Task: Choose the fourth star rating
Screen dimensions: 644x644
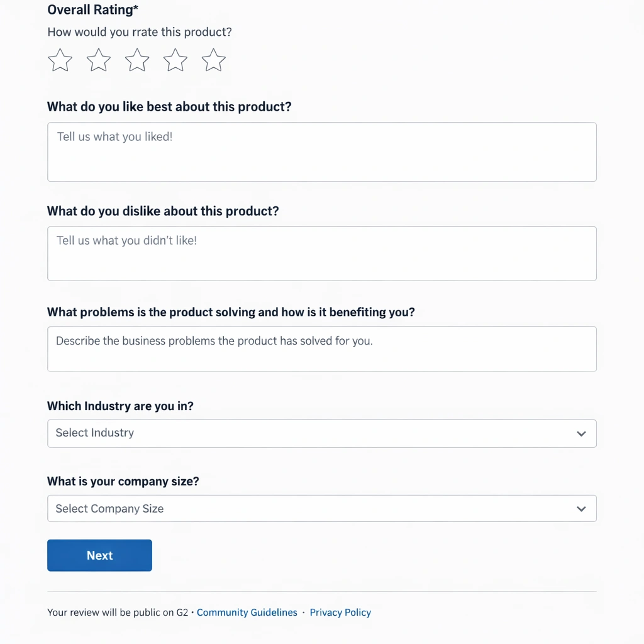Action: pyautogui.click(x=175, y=61)
